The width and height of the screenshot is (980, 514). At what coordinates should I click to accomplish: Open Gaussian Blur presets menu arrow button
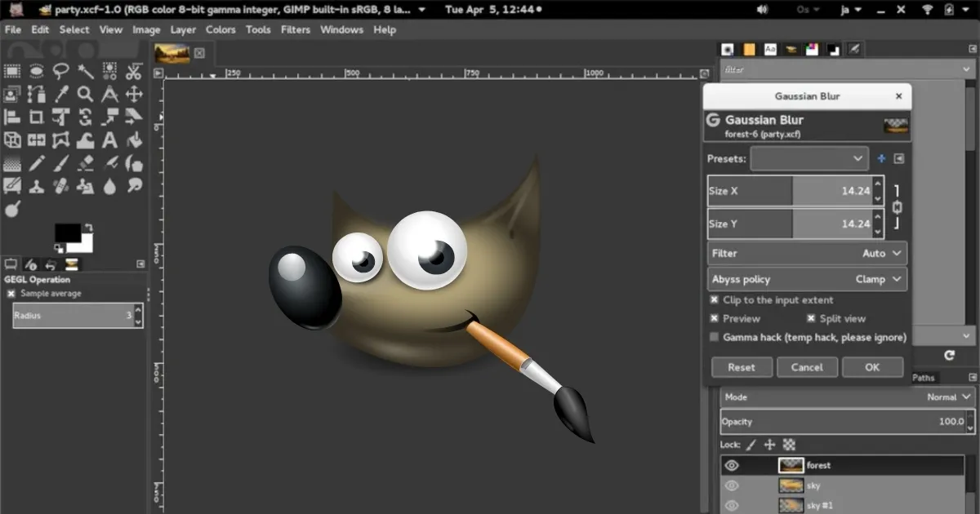[x=899, y=158]
